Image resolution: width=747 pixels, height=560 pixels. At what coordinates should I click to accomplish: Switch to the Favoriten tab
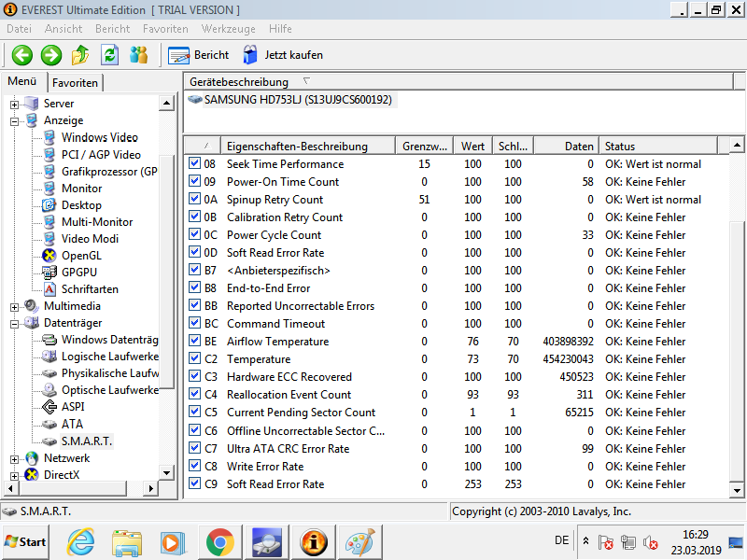click(75, 83)
